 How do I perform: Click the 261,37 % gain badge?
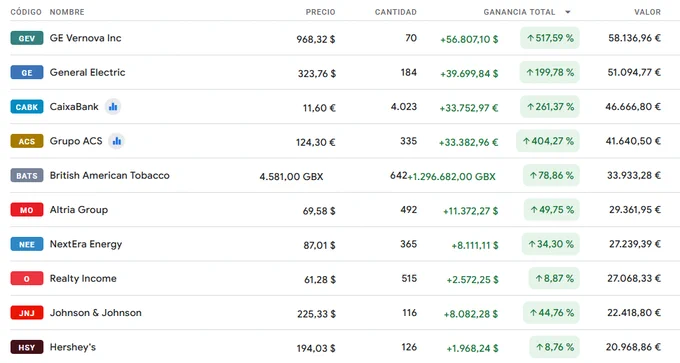550,107
